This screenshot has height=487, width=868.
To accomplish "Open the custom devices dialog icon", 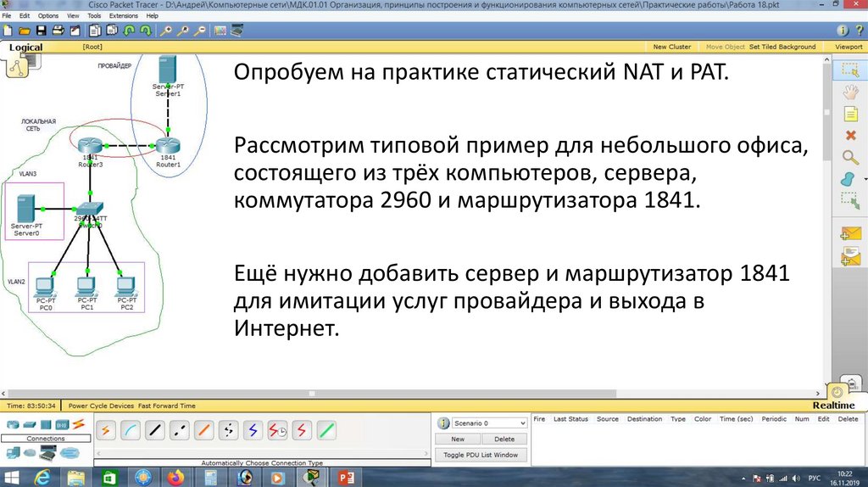I will pos(237,31).
